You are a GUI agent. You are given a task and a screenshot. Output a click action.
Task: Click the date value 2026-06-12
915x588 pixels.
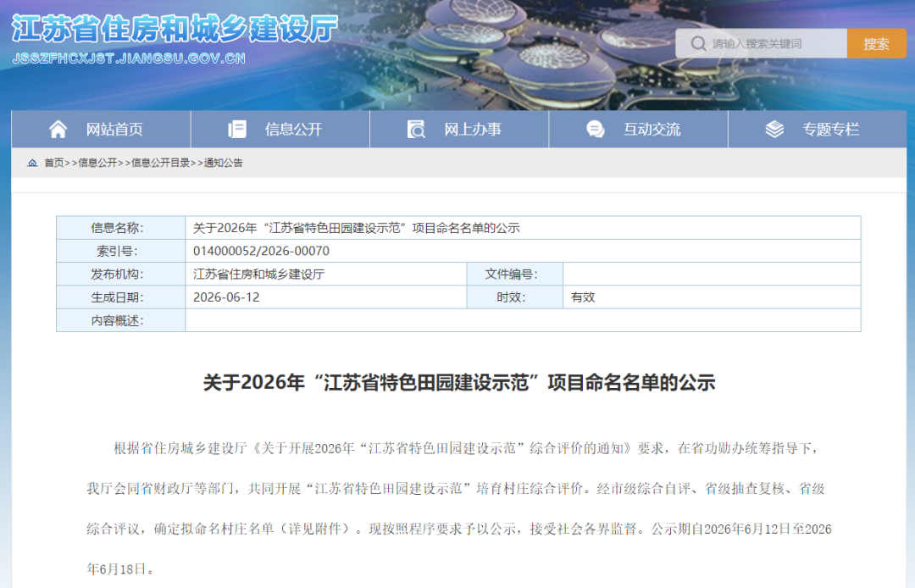[226, 297]
